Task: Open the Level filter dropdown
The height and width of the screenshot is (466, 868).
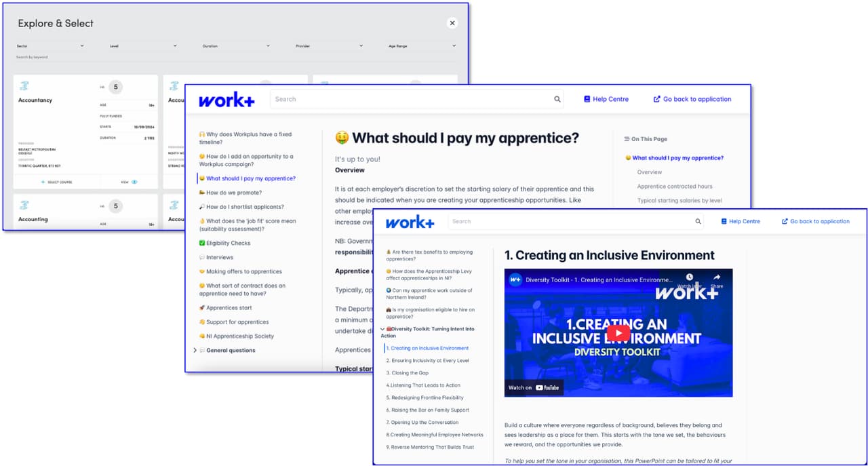Action: pos(143,46)
